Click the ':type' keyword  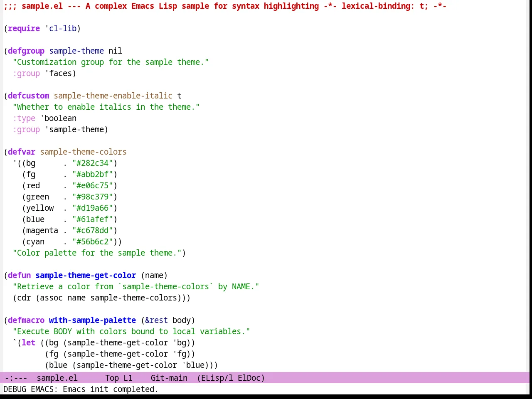[24, 118]
